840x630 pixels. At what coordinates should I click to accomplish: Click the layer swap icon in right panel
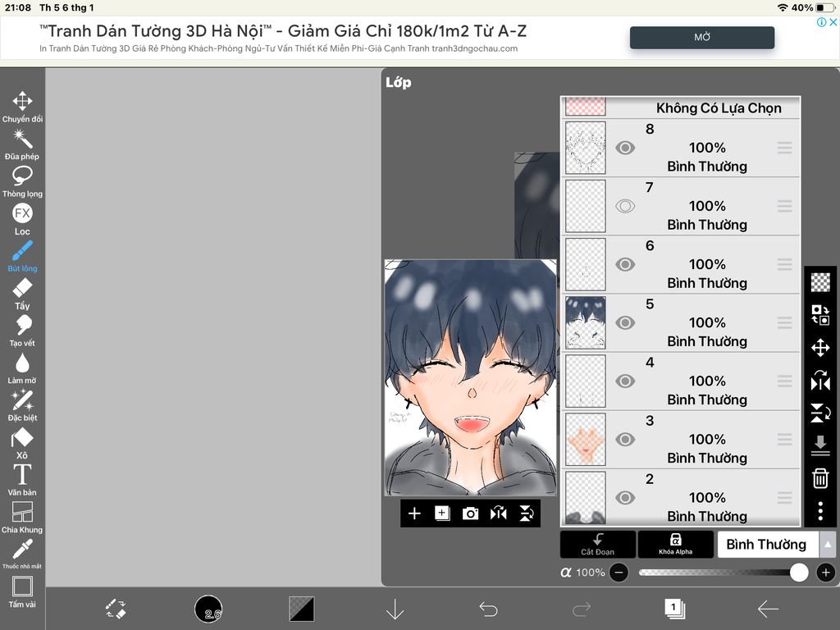(820, 315)
